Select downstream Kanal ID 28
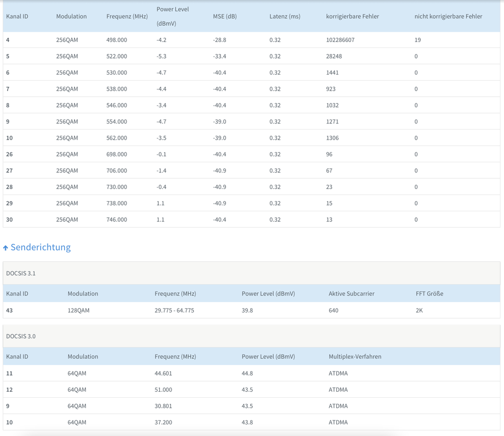This screenshot has width=504, height=436. point(9,187)
